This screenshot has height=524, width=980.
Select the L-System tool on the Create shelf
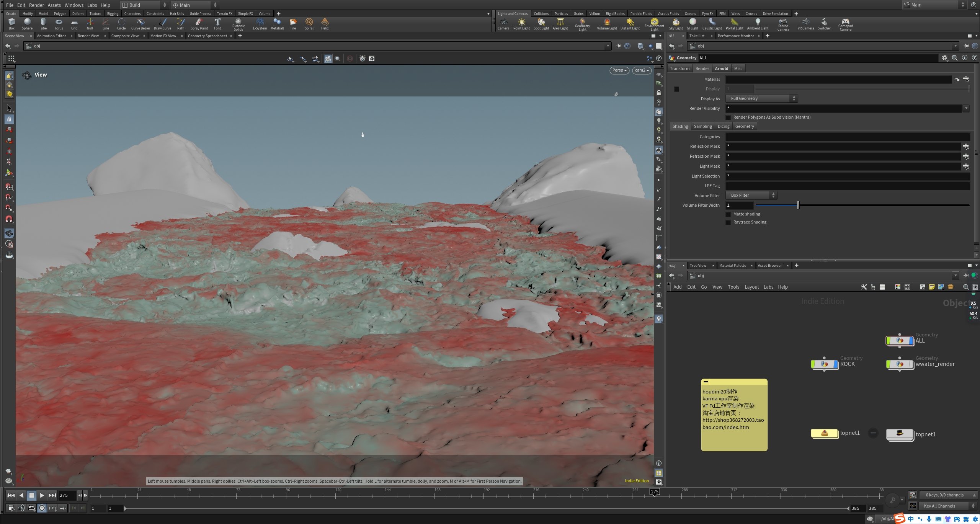click(x=260, y=24)
